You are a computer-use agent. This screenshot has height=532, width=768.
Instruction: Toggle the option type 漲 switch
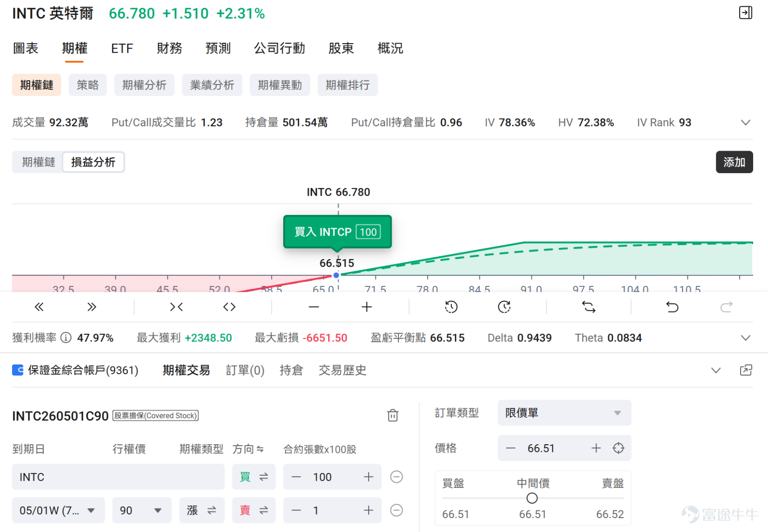[x=202, y=510]
